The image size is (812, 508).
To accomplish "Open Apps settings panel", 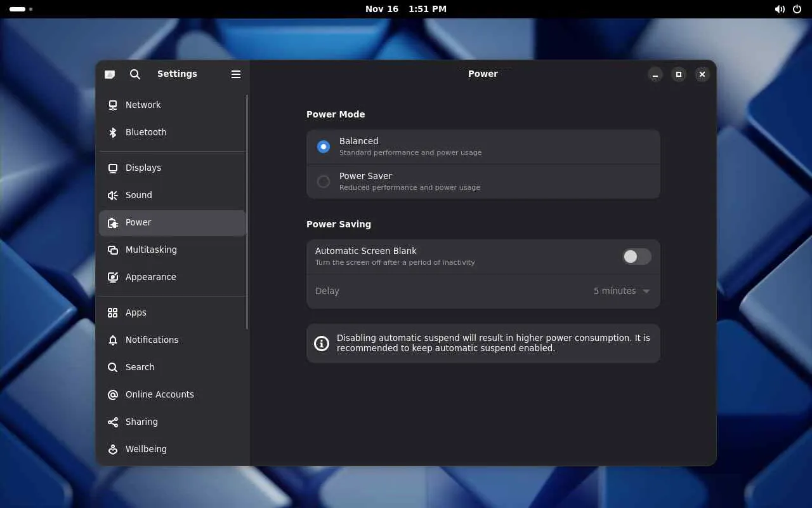I will point(173,312).
